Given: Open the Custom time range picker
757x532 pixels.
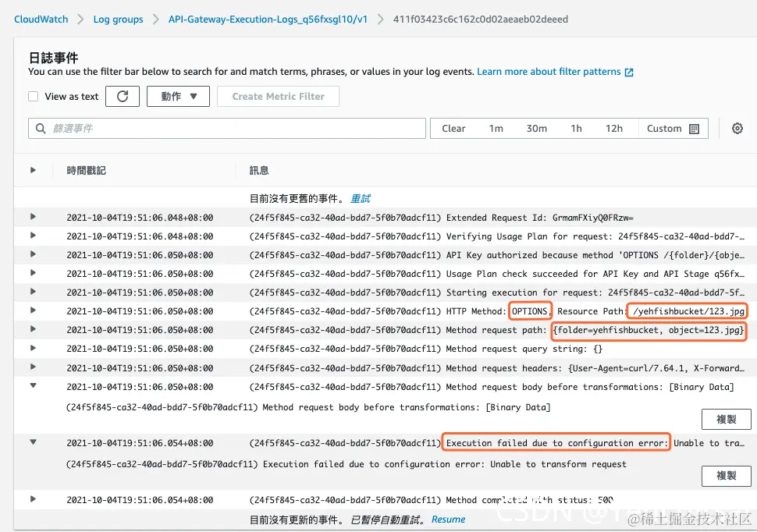Looking at the screenshot, I should coord(673,129).
